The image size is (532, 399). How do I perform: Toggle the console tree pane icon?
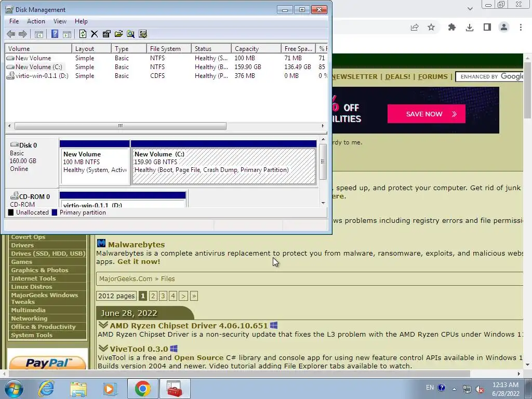pyautogui.click(x=39, y=34)
